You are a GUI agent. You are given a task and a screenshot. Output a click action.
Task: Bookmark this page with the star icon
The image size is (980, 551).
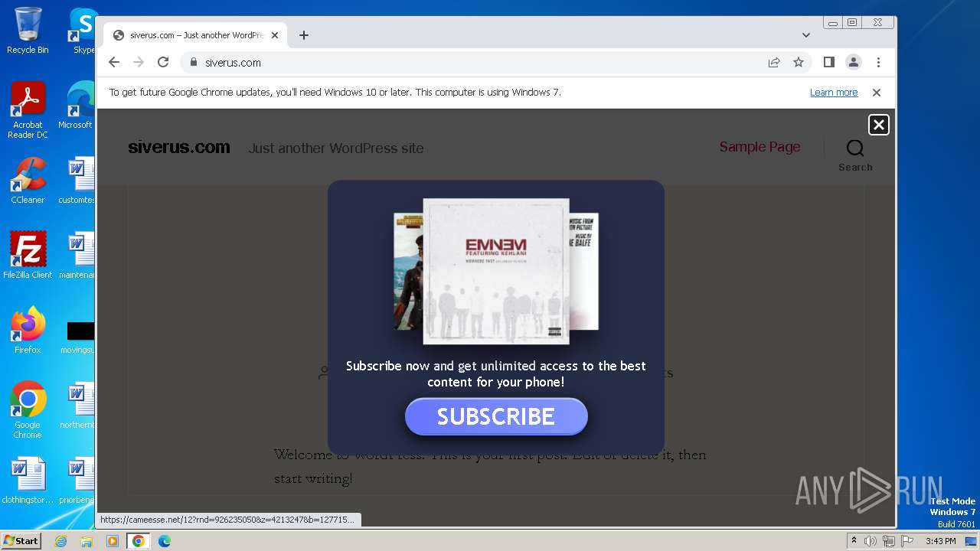799,62
